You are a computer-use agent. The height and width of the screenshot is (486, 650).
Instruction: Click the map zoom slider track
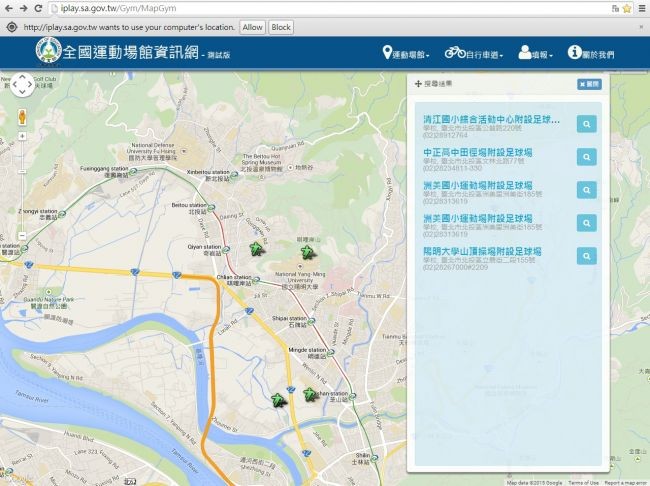(20, 185)
